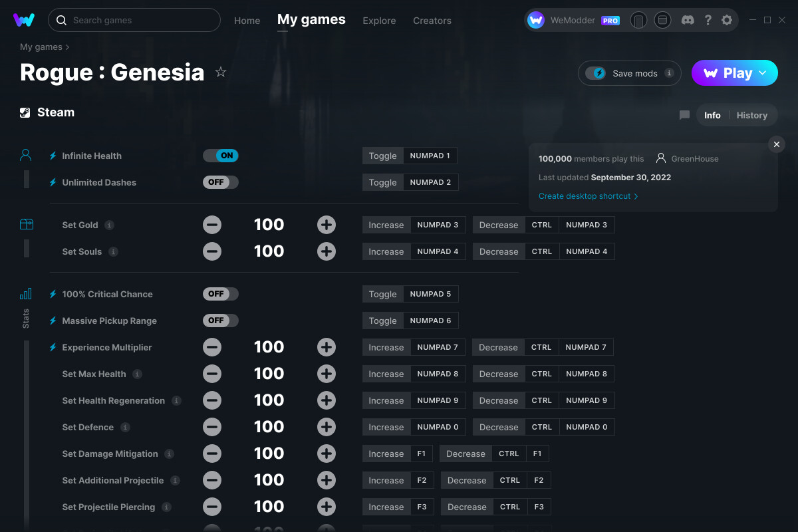798x532 pixels.
Task: Open the Stats sidebar section
Action: pos(26,293)
